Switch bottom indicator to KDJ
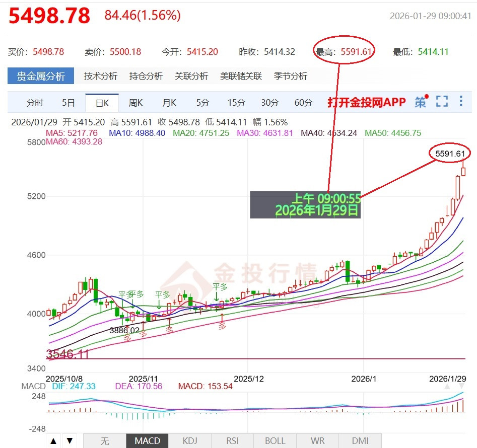 pyautogui.click(x=189, y=440)
